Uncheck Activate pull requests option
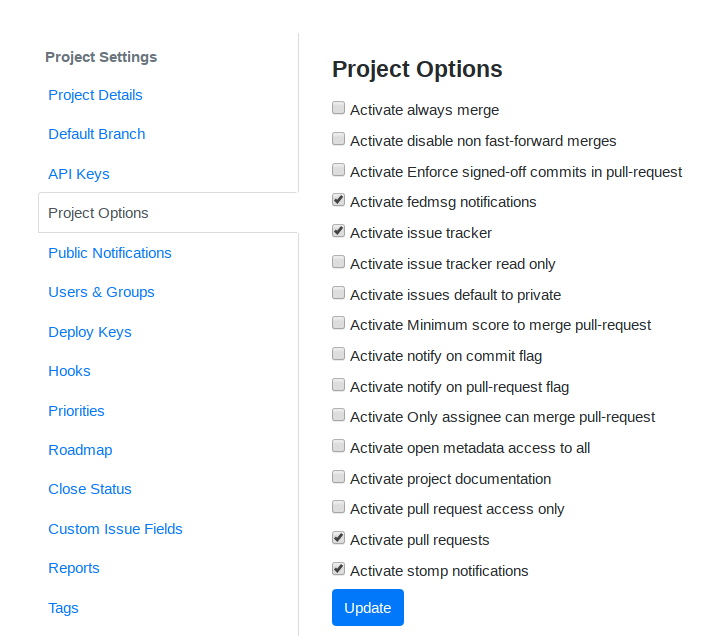 [x=338, y=538]
